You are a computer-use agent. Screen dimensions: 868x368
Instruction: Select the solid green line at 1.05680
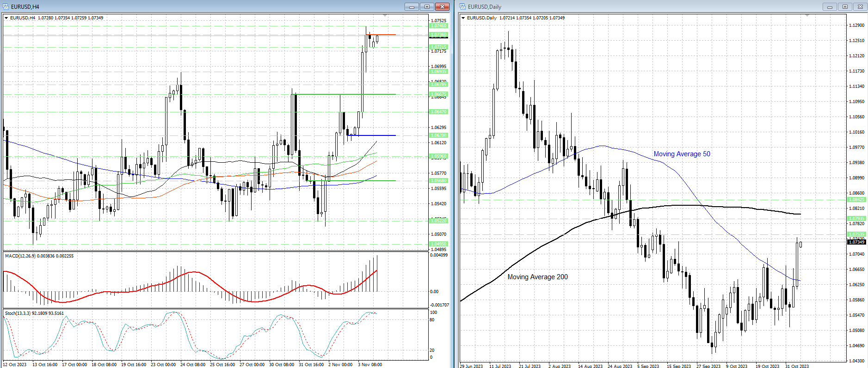click(x=351, y=181)
